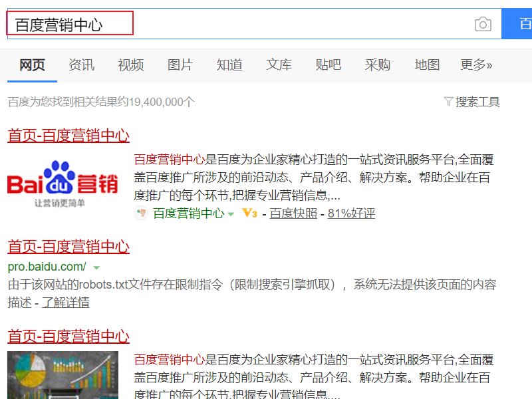Image resolution: width=532 pixels, height=399 pixels.
Task: Click the chart photo thumbnail of third result
Action: coord(63,375)
